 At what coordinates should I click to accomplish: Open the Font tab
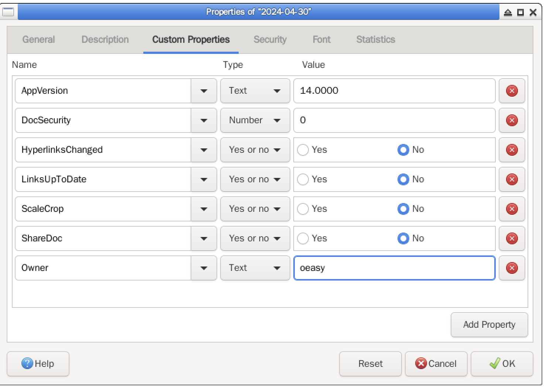point(321,39)
